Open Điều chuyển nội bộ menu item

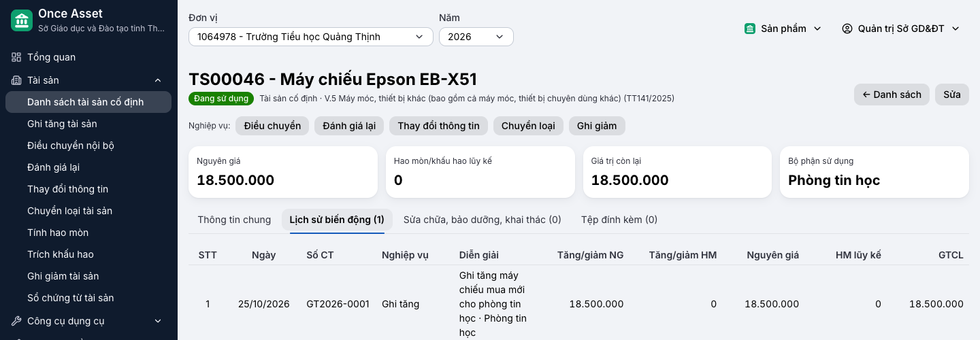click(88, 146)
